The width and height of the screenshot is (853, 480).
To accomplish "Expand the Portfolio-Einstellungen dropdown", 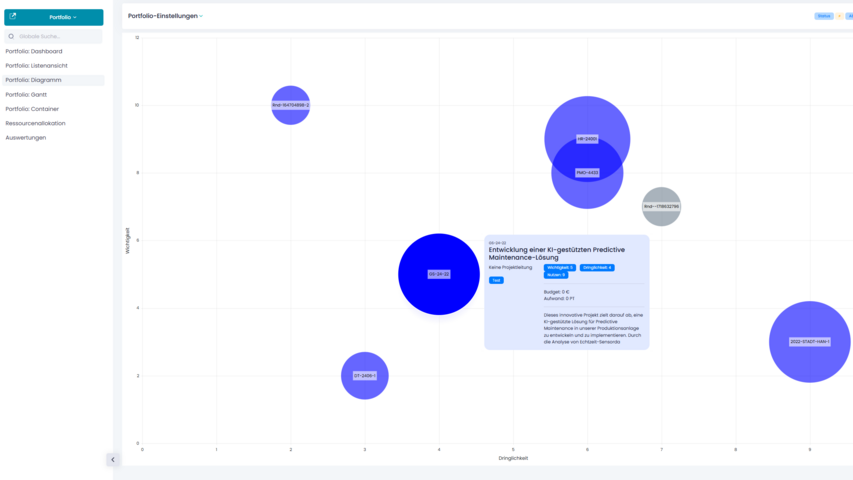I will 165,16.
